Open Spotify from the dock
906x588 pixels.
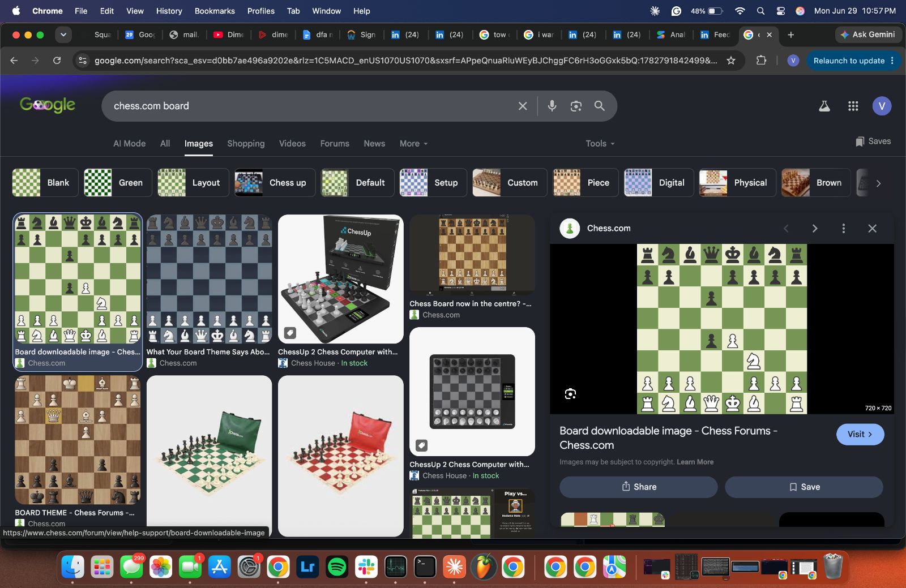pos(337,566)
